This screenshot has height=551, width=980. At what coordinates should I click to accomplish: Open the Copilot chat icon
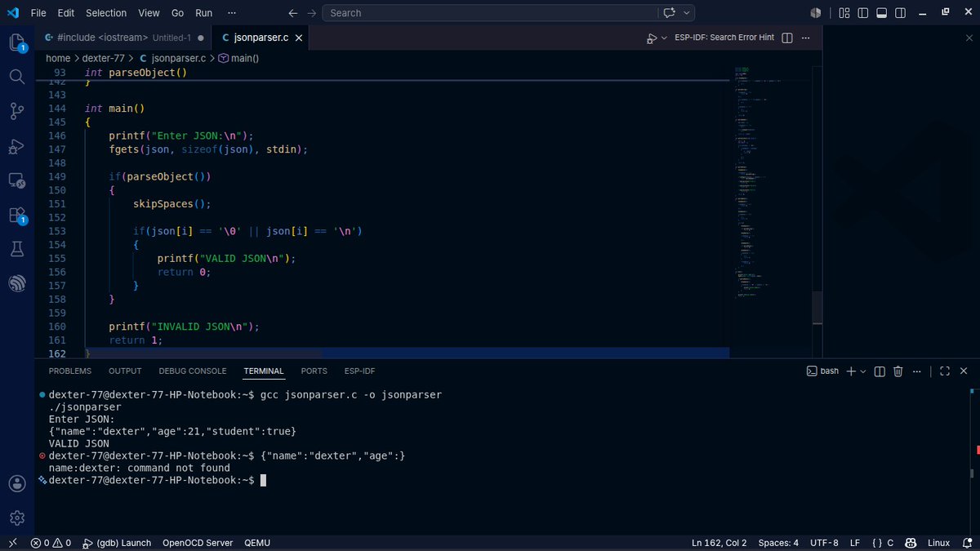[670, 13]
